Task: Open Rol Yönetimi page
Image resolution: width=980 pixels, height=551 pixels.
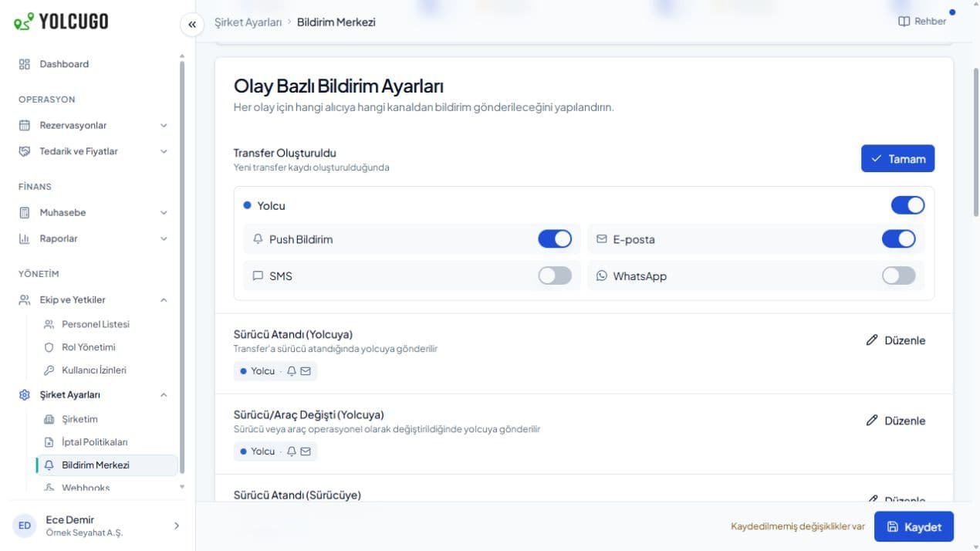Action: coord(106,347)
